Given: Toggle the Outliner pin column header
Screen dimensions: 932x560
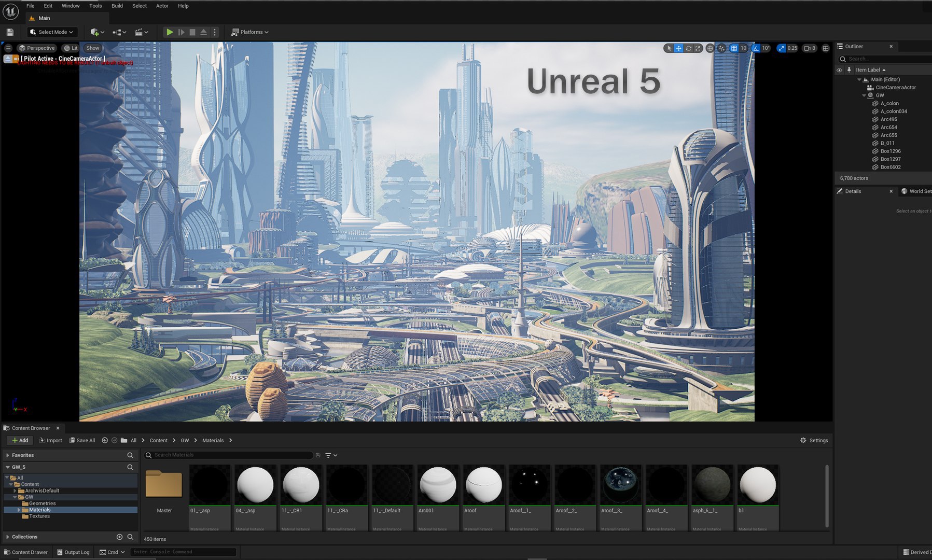Looking at the screenshot, I should tap(849, 70).
